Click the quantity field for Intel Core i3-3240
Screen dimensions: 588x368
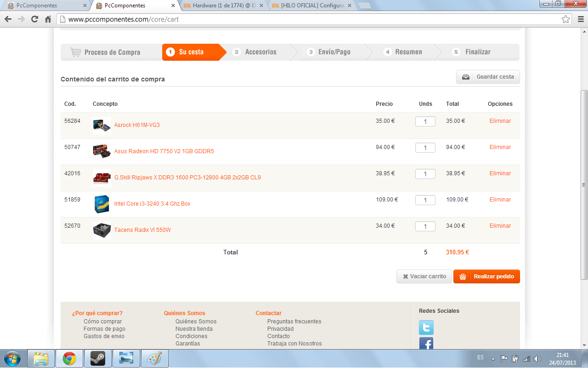(x=425, y=200)
